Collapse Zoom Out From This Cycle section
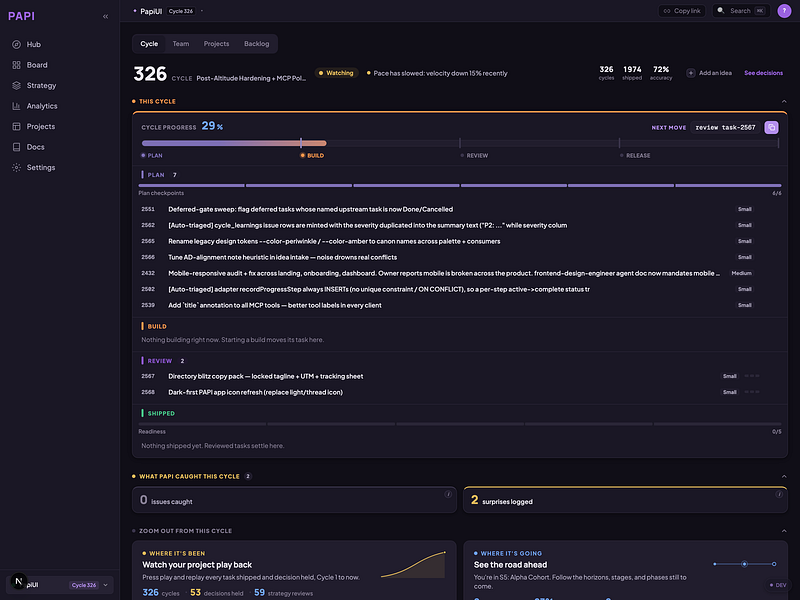Image resolution: width=800 pixels, height=600 pixels. tap(784, 531)
